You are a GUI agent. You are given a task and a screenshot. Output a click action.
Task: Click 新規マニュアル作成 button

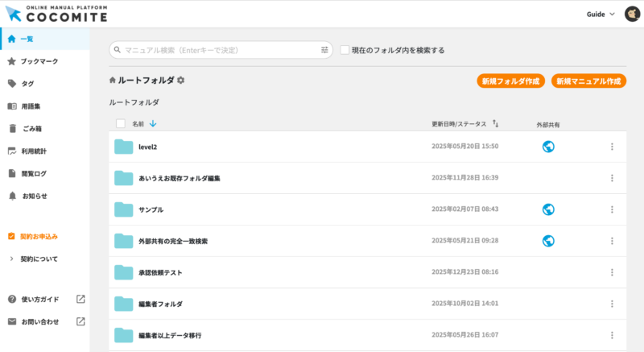point(588,81)
